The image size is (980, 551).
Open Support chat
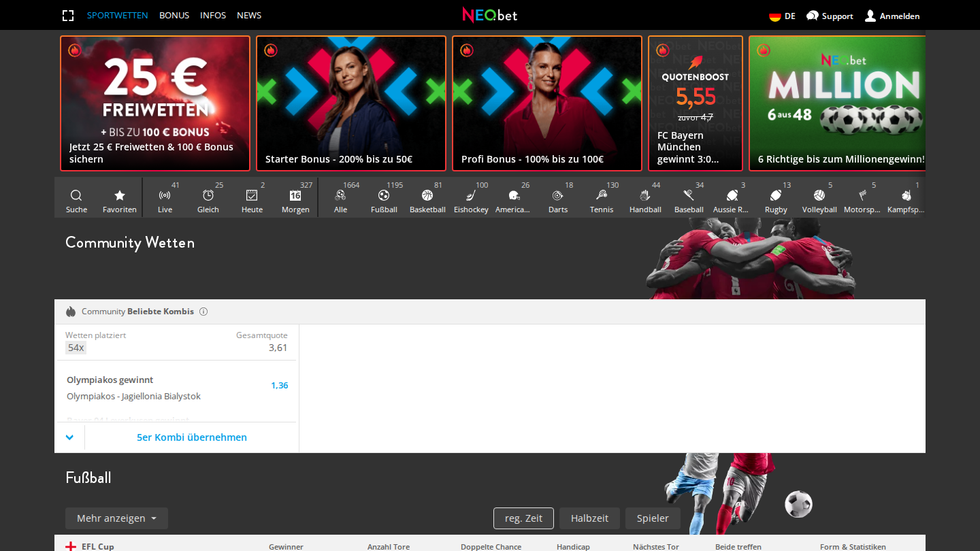pos(830,16)
